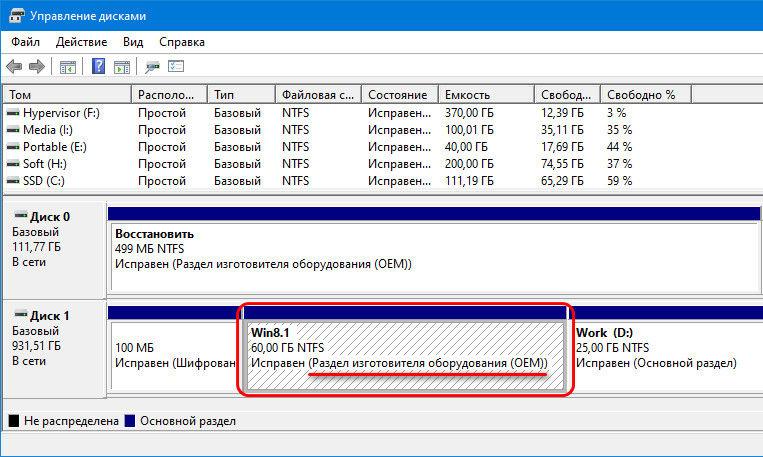Open the Справка menu
Image resolution: width=763 pixels, height=457 pixels.
coord(182,42)
